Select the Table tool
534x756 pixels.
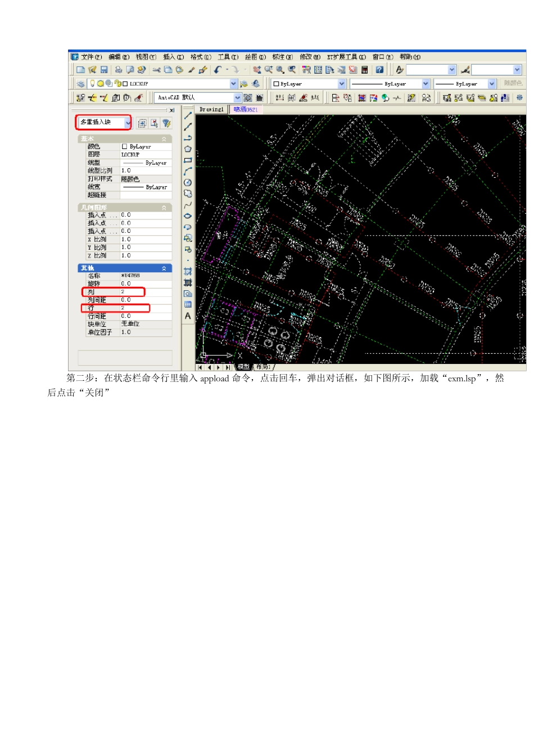pyautogui.click(x=188, y=304)
